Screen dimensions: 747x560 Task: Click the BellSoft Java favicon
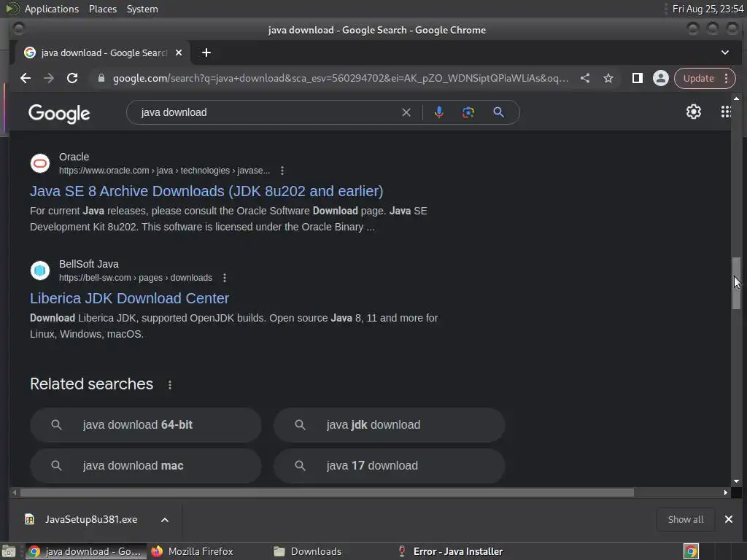(x=40, y=271)
